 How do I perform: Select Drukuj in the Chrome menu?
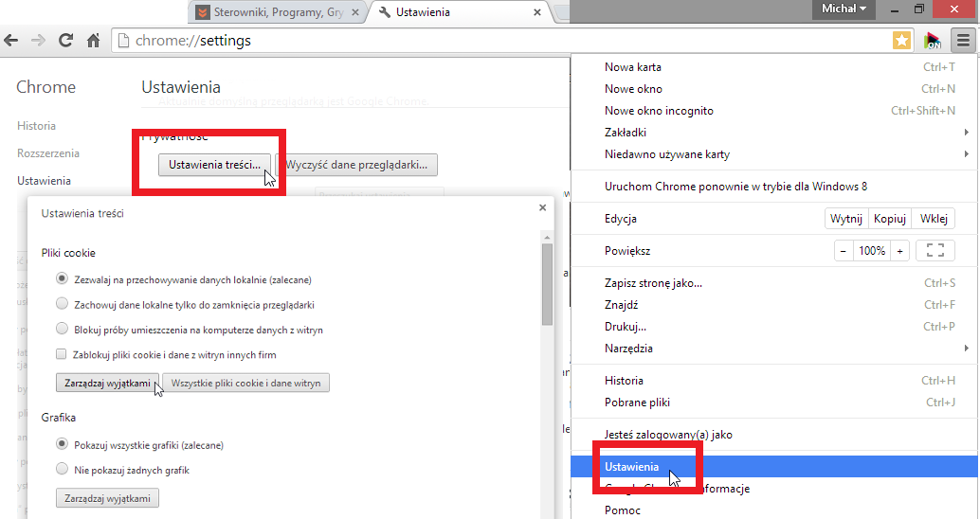click(x=775, y=327)
